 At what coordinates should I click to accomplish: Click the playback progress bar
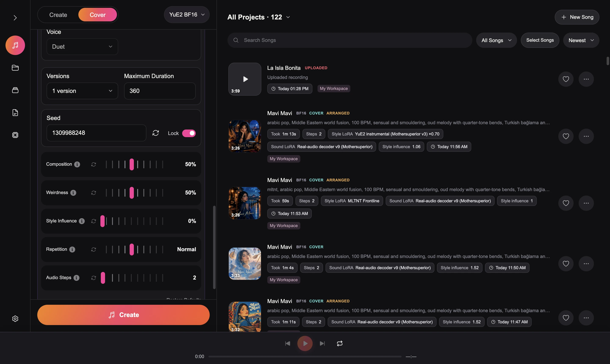click(305, 357)
